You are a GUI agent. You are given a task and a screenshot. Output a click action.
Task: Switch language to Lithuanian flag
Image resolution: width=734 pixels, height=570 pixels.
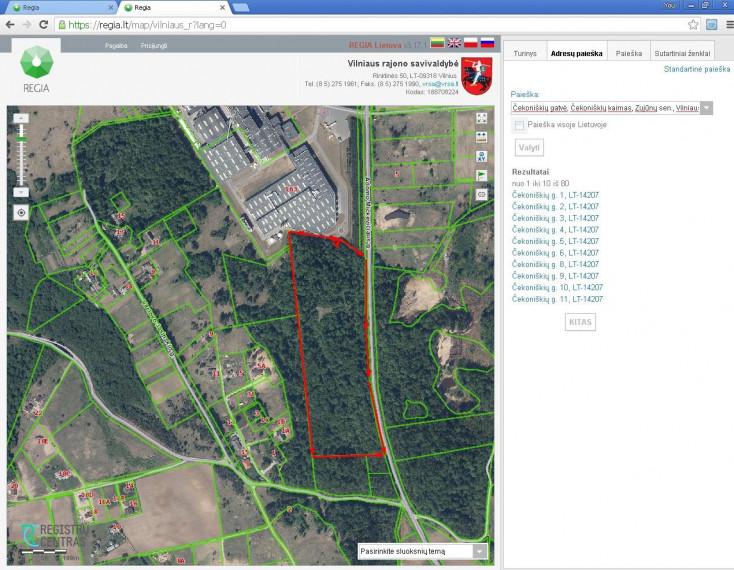pos(437,43)
